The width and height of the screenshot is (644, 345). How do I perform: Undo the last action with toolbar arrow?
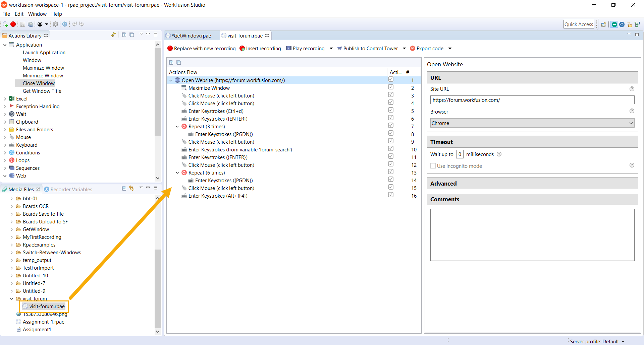pyautogui.click(x=74, y=24)
